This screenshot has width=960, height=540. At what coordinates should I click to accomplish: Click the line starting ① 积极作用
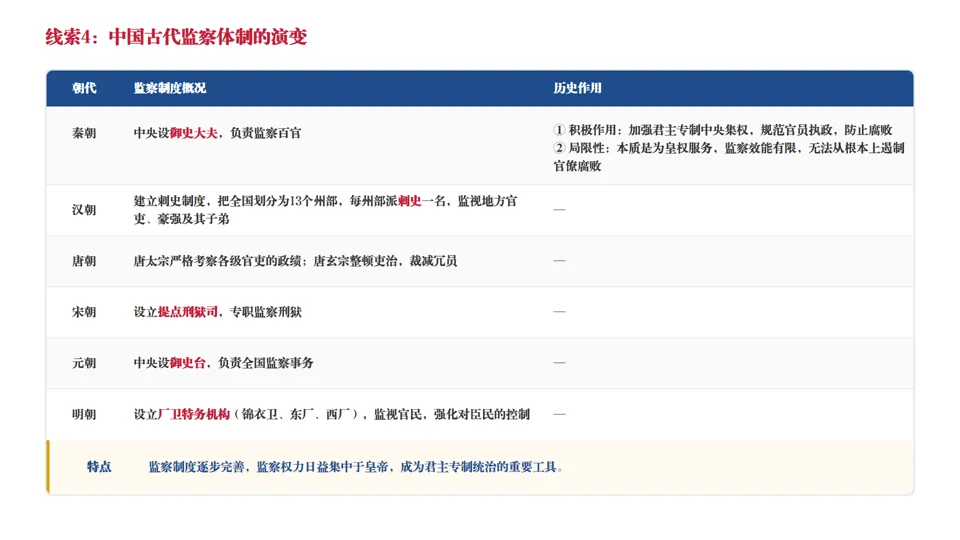pos(723,130)
